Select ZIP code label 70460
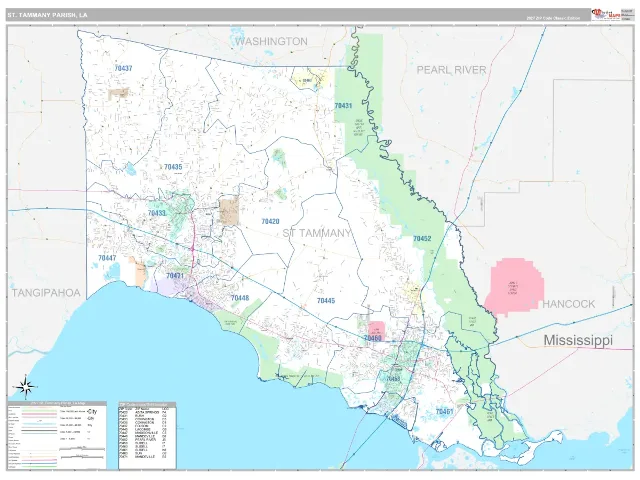Viewport: 640px width, 480px height. click(x=373, y=338)
